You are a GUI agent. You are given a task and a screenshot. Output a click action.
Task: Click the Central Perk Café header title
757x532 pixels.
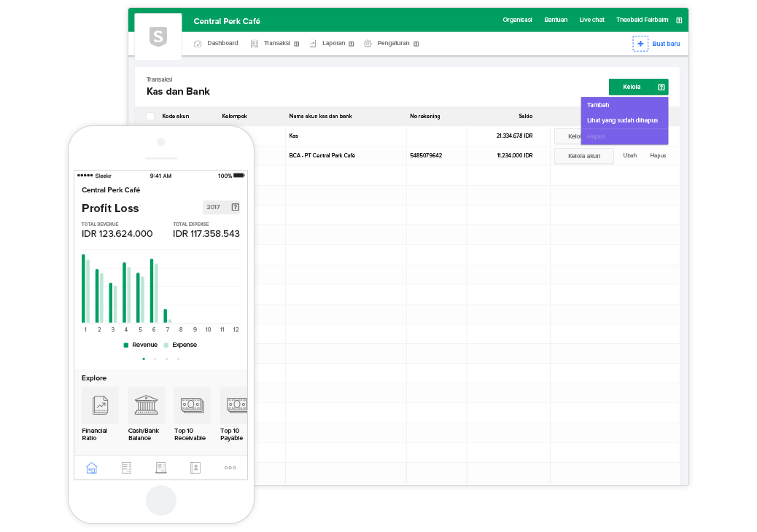(227, 21)
